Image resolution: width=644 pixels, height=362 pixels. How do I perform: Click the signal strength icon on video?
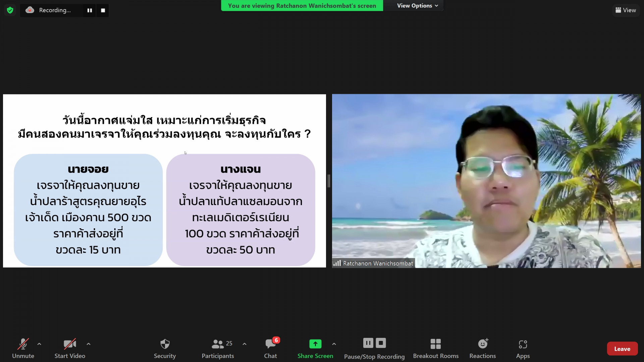[337, 263]
